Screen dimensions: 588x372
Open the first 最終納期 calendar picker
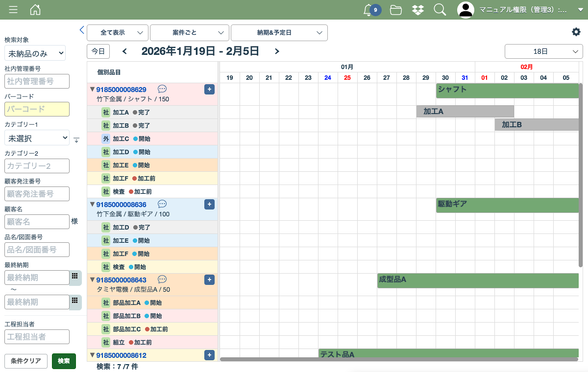coord(75,277)
